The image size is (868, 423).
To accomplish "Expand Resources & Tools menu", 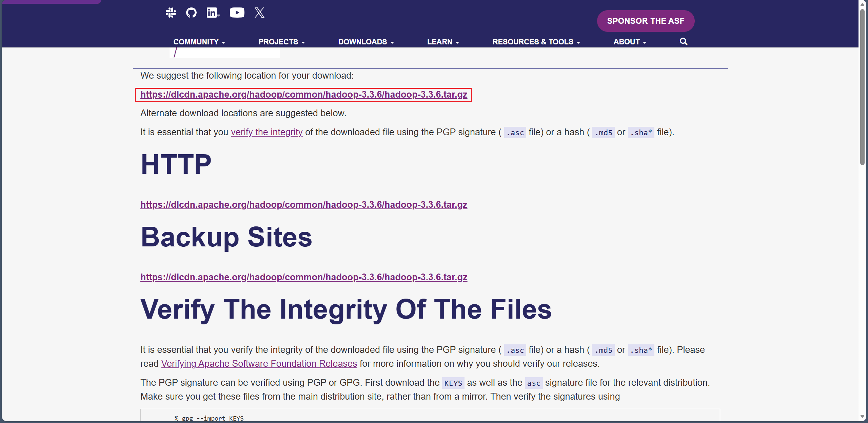I will [x=536, y=42].
